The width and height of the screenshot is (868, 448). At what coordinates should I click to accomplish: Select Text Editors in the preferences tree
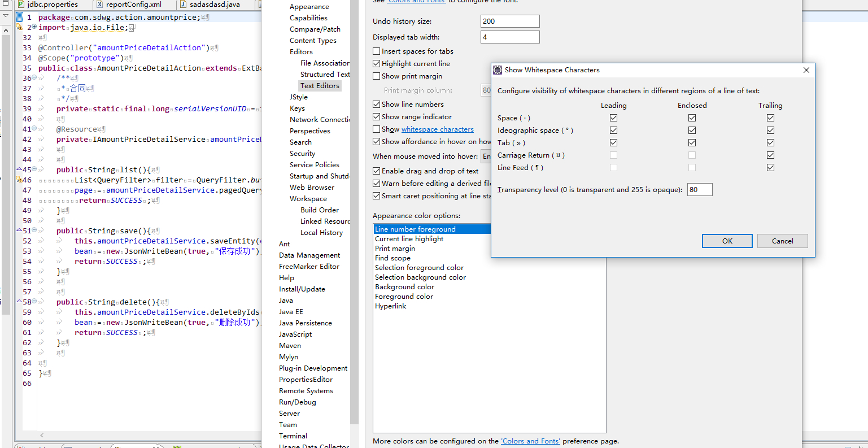(x=320, y=86)
